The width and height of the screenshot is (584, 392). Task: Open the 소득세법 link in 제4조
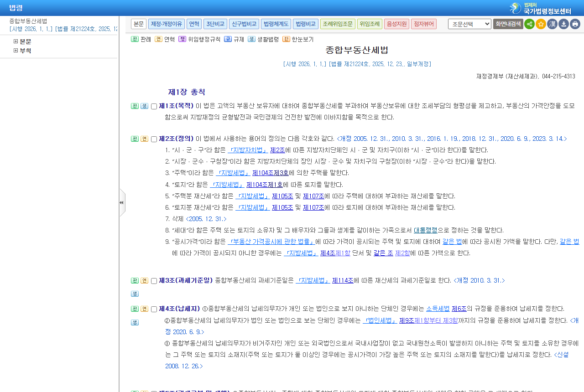[438, 309]
